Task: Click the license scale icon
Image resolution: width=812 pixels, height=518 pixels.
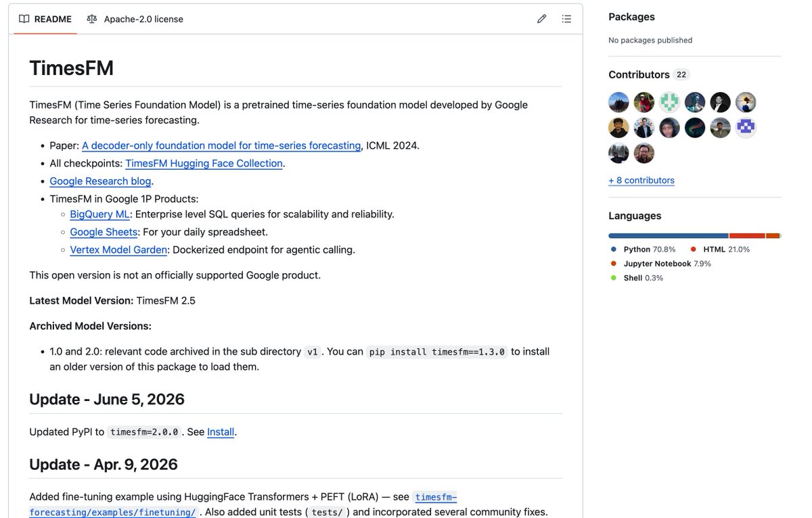Action: [x=92, y=19]
